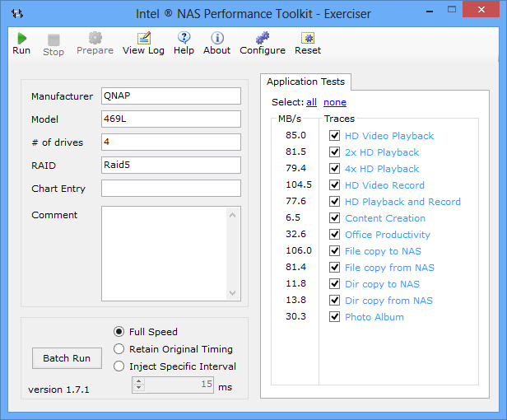Click the Batch Run button
Screen dimensions: 507x420
[x=67, y=358]
